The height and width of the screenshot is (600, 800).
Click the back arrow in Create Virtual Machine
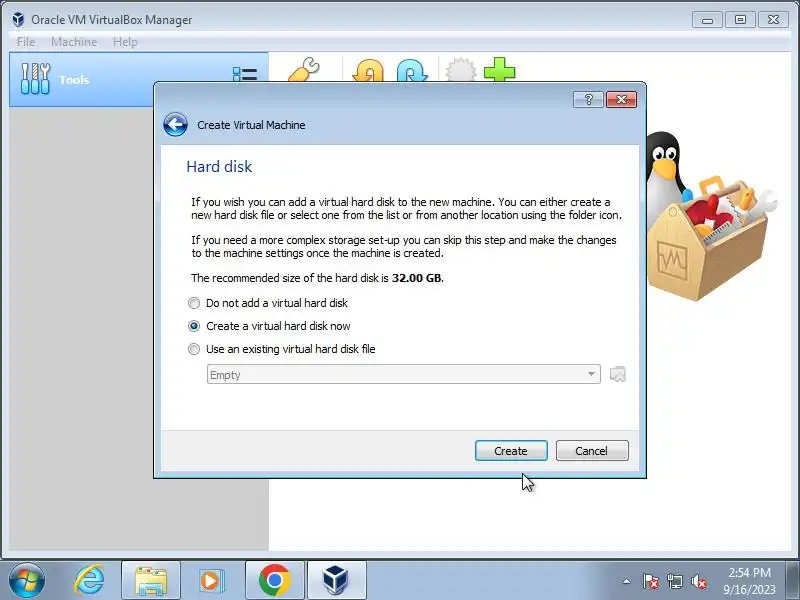pos(175,124)
